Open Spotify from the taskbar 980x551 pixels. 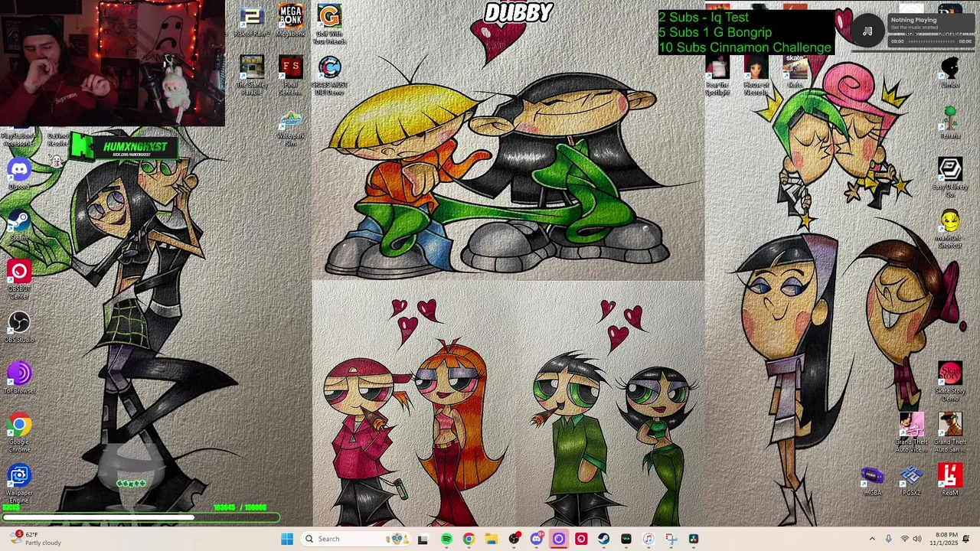pos(446,539)
